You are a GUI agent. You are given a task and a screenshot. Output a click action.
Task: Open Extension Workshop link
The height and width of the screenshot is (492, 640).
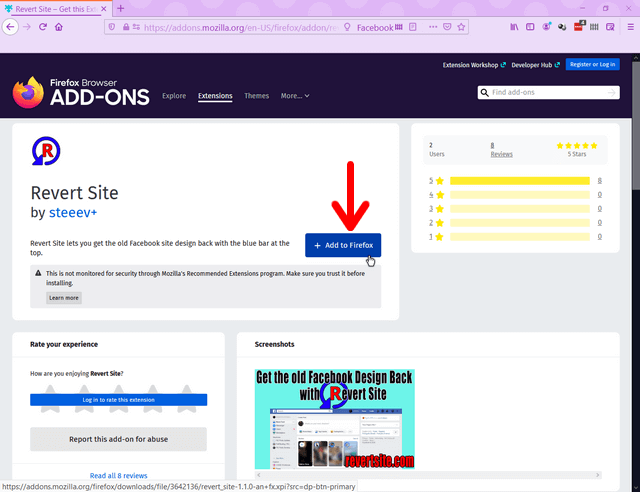click(474, 65)
